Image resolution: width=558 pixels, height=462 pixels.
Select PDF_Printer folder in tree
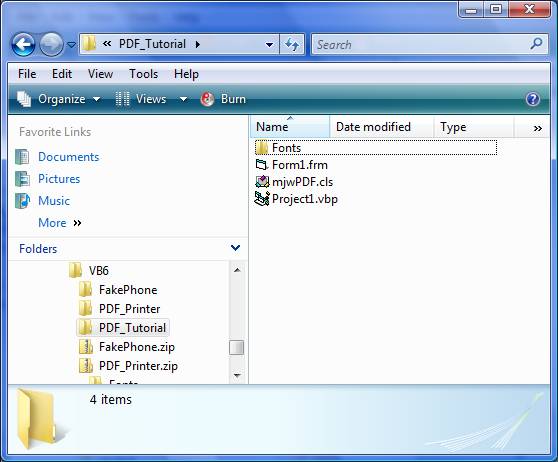[x=130, y=309]
